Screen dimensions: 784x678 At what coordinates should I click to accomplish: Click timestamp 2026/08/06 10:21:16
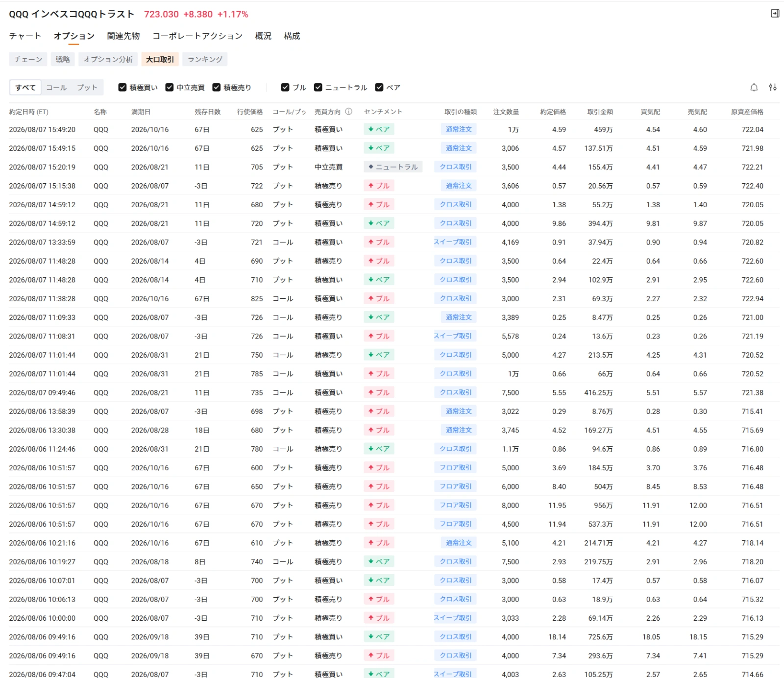[42, 543]
